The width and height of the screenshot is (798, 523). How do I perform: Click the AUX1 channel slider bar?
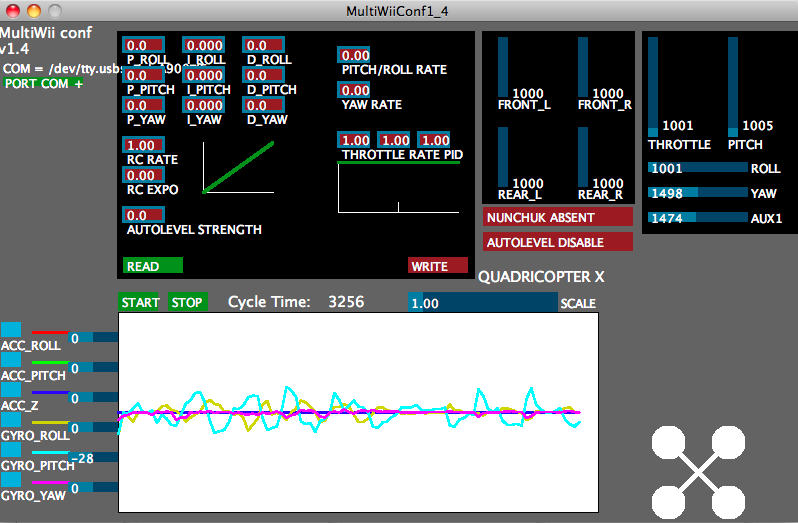pos(698,218)
